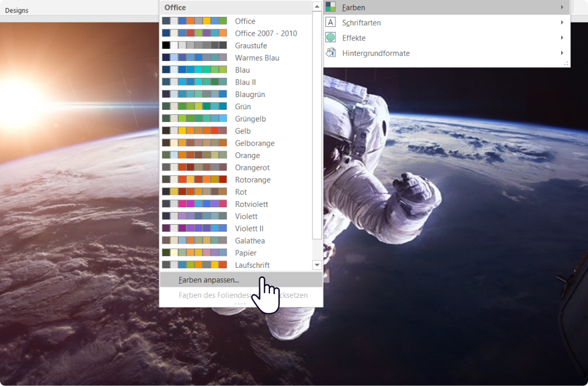Click the Designs ribbon group label
The width and height of the screenshot is (588, 386).
click(x=16, y=11)
